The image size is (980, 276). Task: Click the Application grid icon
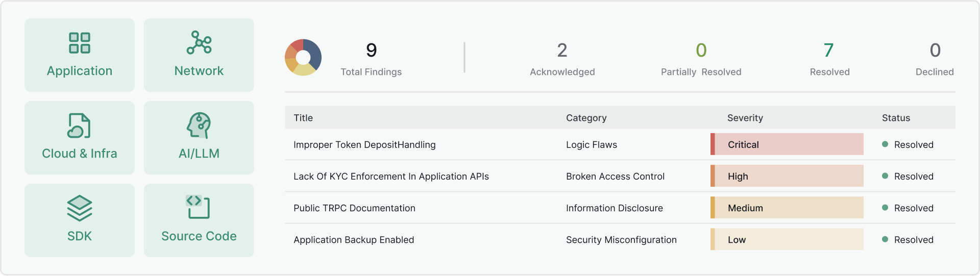pyautogui.click(x=80, y=43)
